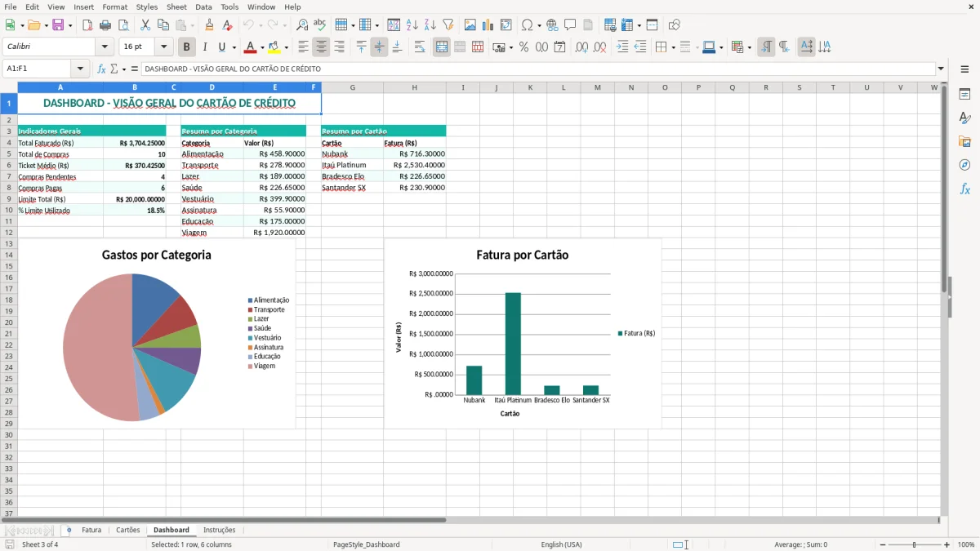Toggle Bold formatting

click(186, 47)
